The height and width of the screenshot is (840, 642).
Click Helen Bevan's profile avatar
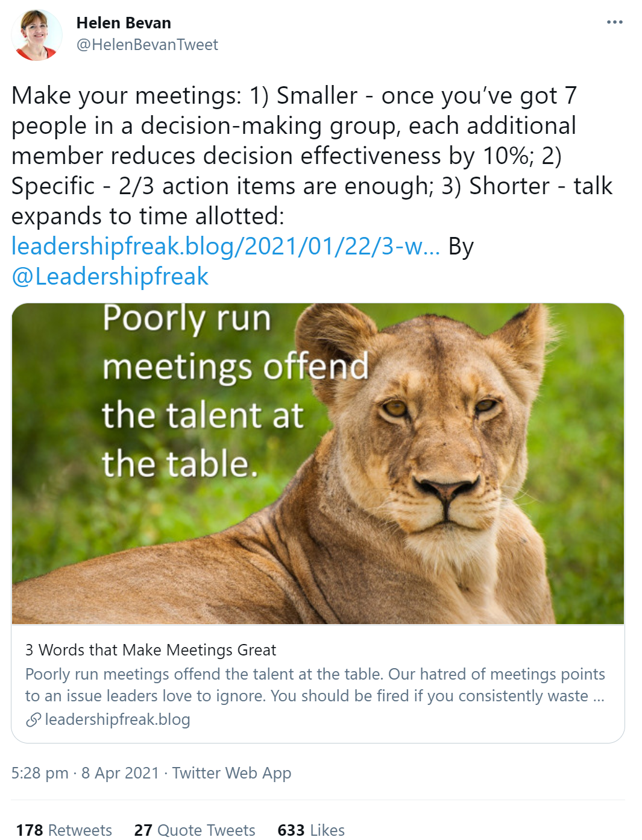[37, 35]
